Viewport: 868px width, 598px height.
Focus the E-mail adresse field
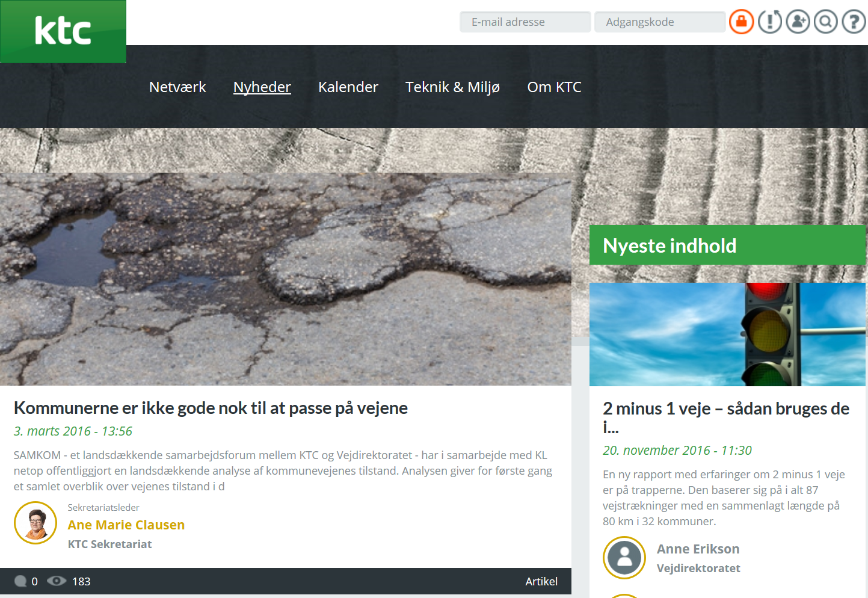coord(525,22)
